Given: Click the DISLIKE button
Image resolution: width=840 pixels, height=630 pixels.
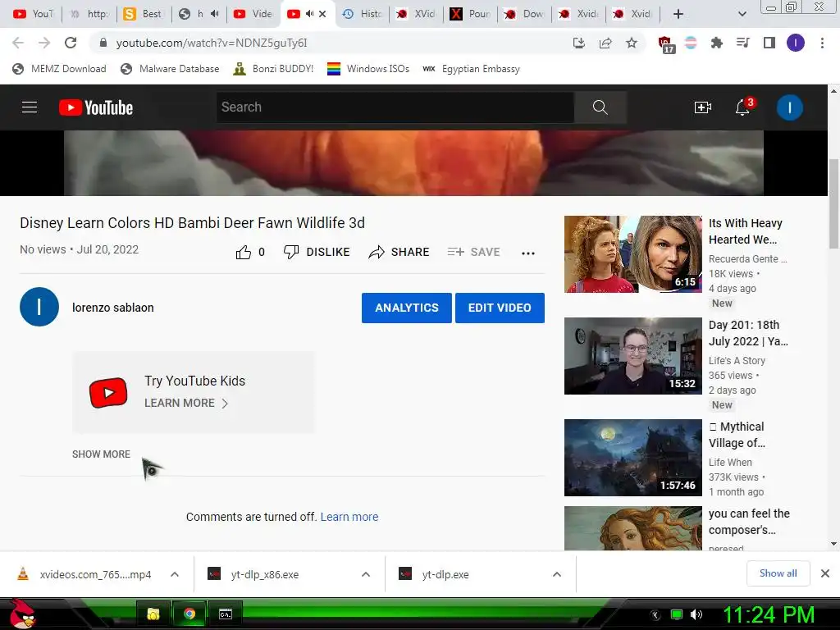Looking at the screenshot, I should tap(317, 252).
